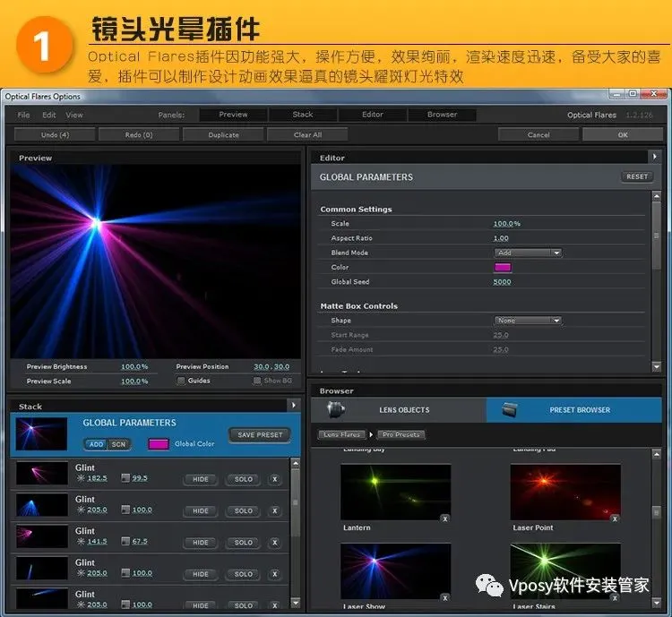
Task: Open the Matte Box Shape dropdown
Action: coord(528,321)
